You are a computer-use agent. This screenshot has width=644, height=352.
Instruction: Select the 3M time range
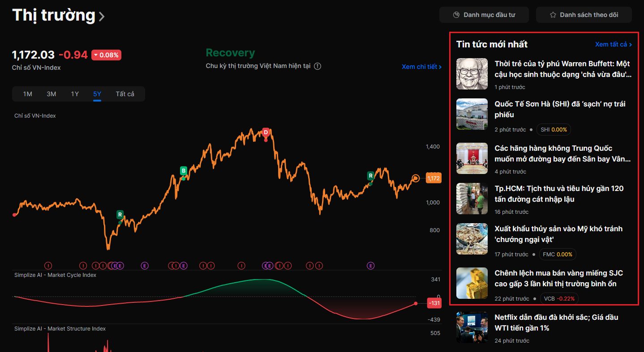pyautogui.click(x=52, y=94)
